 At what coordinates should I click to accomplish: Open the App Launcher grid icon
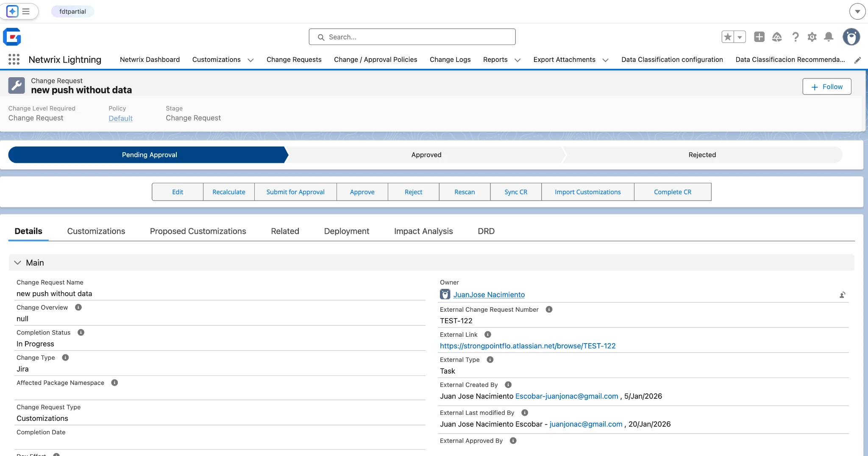tap(14, 59)
